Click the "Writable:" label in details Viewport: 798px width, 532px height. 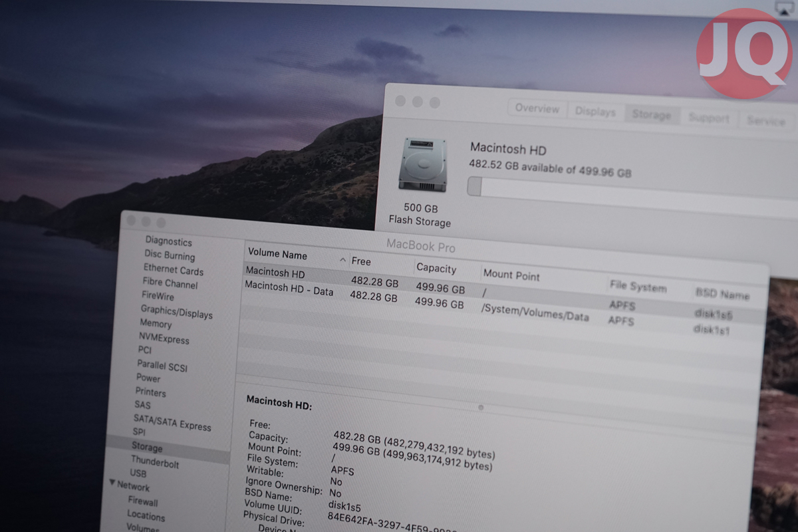click(x=265, y=471)
